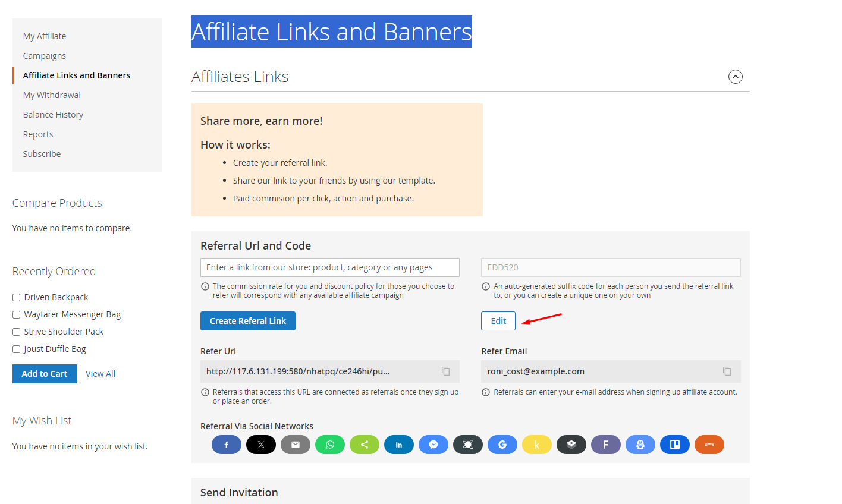The width and height of the screenshot is (842, 504).
Task: Open the Campaigns sidebar item
Action: (x=45, y=56)
